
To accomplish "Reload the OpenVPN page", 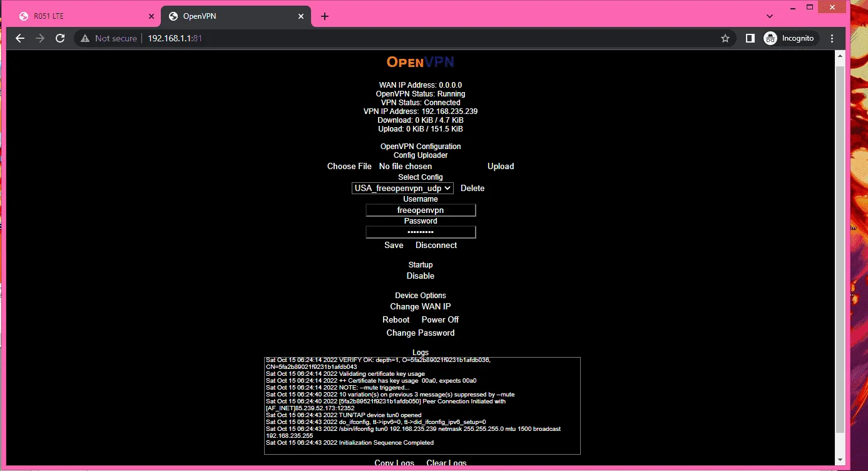I will point(60,38).
